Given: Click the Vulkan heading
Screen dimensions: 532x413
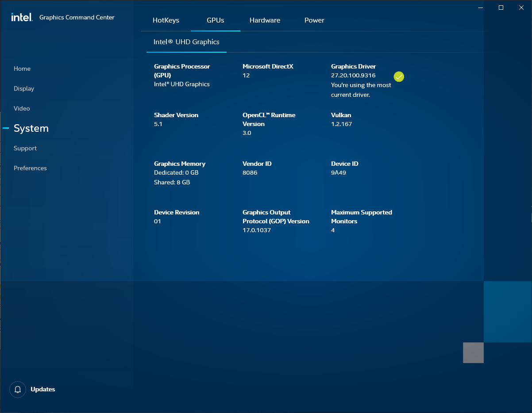Looking at the screenshot, I should coord(341,115).
